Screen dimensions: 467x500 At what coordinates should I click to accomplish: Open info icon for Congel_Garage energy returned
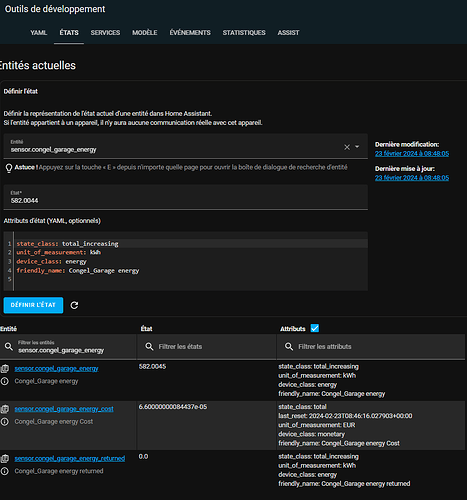pyautogui.click(x=5, y=471)
